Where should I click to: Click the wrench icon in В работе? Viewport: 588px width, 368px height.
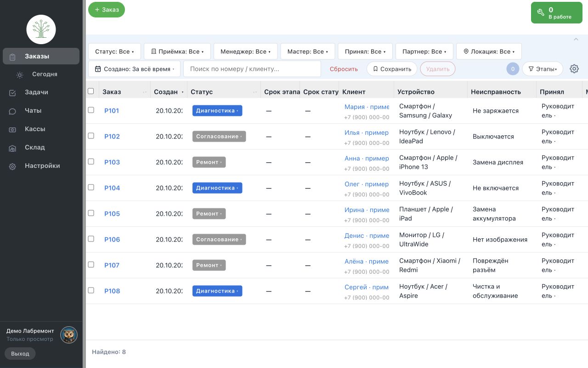[x=541, y=12]
